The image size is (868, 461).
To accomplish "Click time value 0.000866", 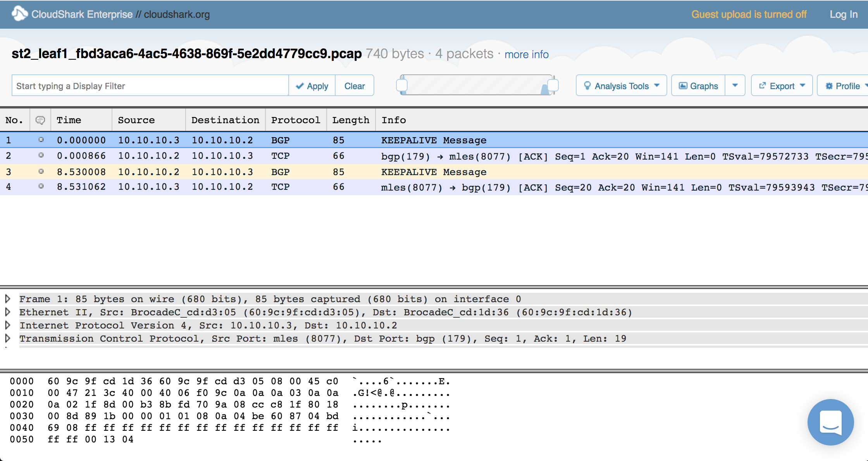I will click(81, 156).
